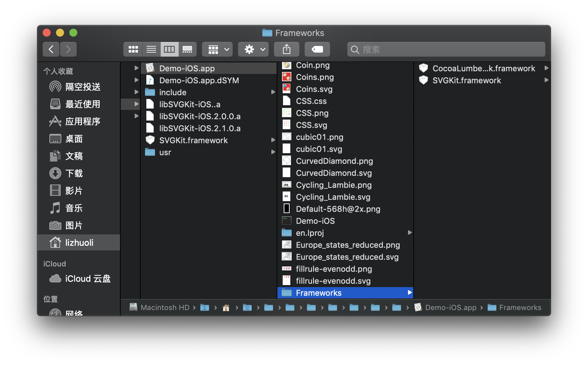Go forward with the right chevron button
Viewport: 588px width, 365px height.
coord(68,49)
